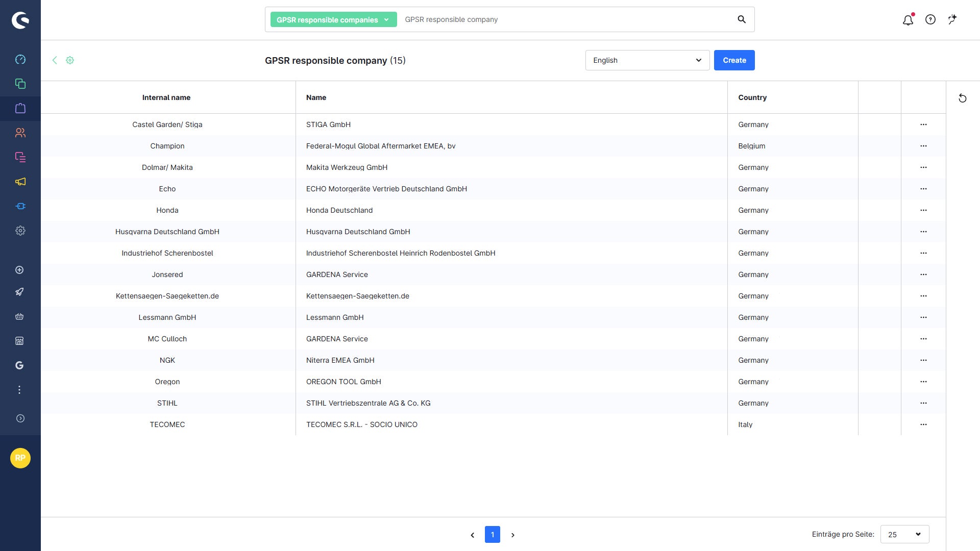
Task: Open notifications bell icon
Action: pos(908,20)
